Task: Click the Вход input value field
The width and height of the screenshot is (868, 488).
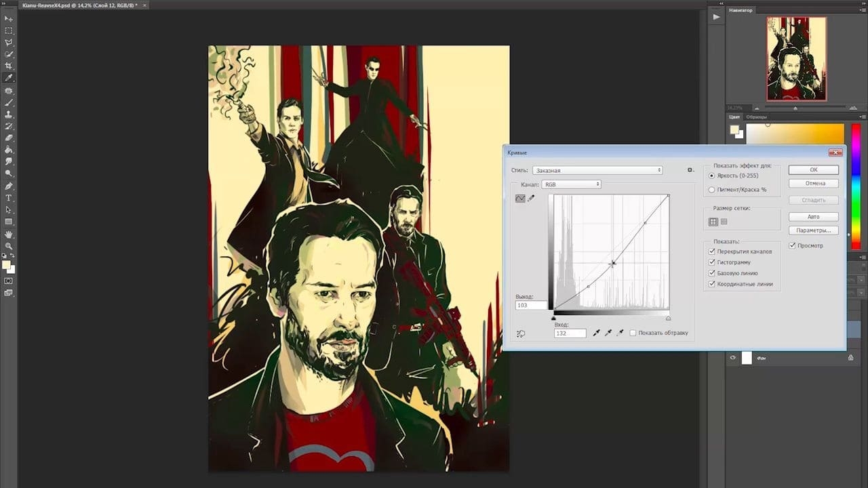Action: pos(570,333)
